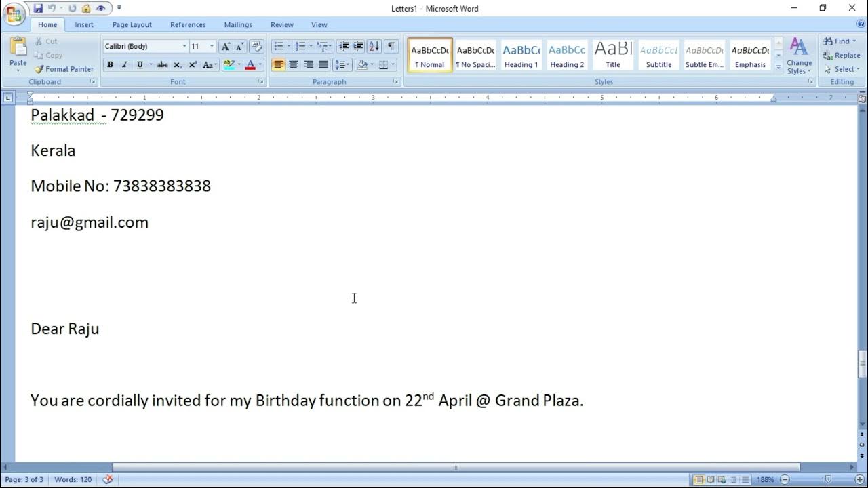Open Microsoft Office Word Help

pyautogui.click(x=861, y=24)
